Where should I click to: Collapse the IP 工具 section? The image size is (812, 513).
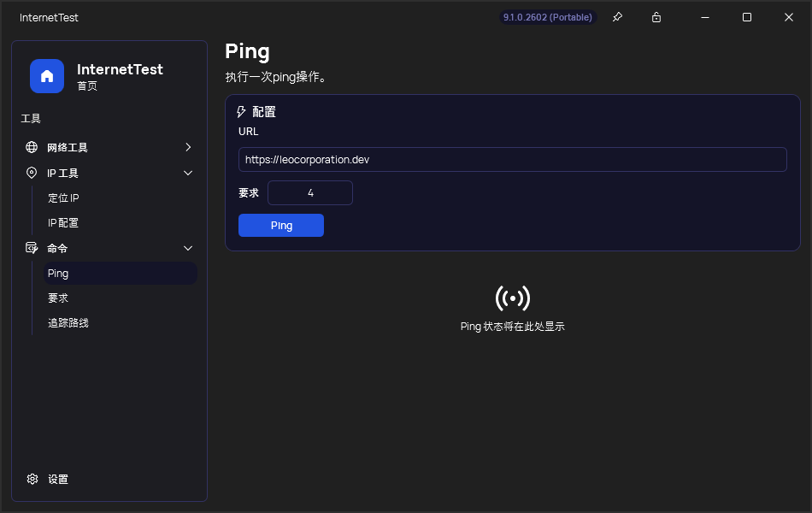pyautogui.click(x=188, y=172)
